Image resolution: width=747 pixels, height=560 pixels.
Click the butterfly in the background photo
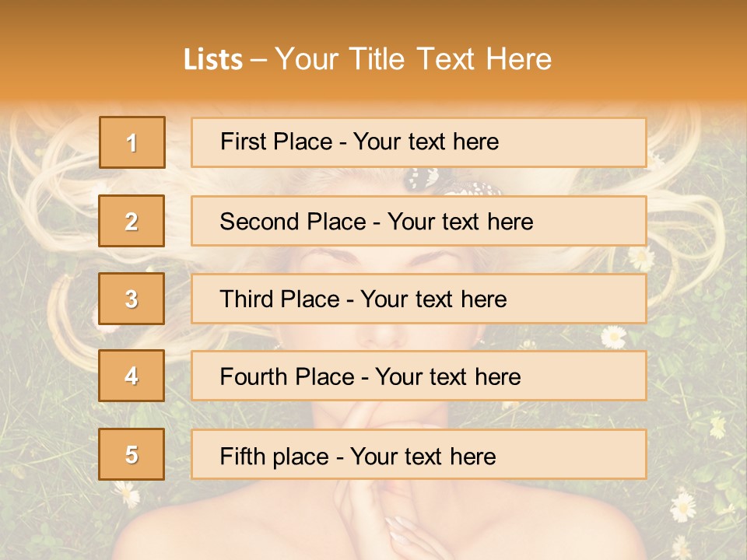pyautogui.click(x=451, y=182)
